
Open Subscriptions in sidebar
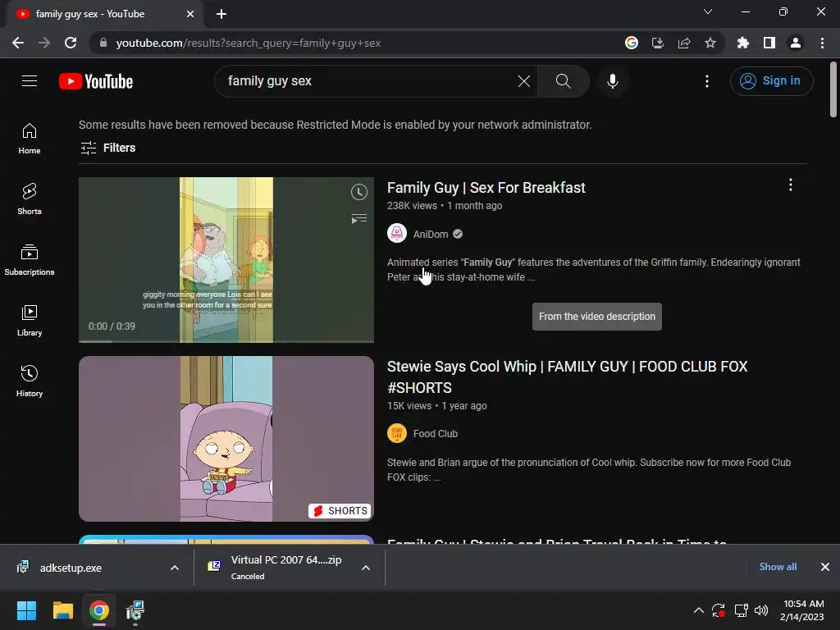point(30,260)
